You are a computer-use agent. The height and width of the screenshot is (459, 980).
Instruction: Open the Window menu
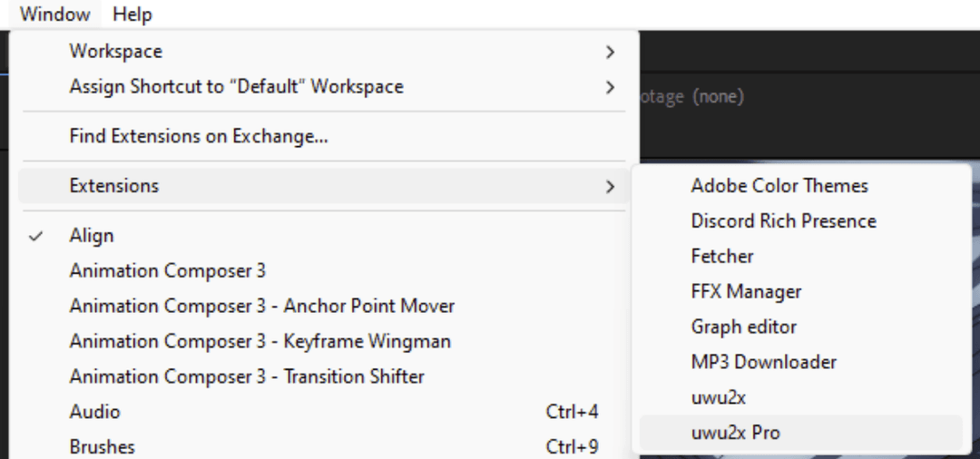[x=54, y=15]
